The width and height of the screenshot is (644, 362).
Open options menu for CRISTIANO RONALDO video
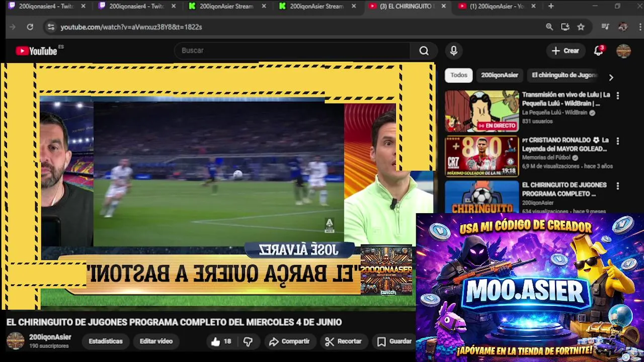point(618,141)
